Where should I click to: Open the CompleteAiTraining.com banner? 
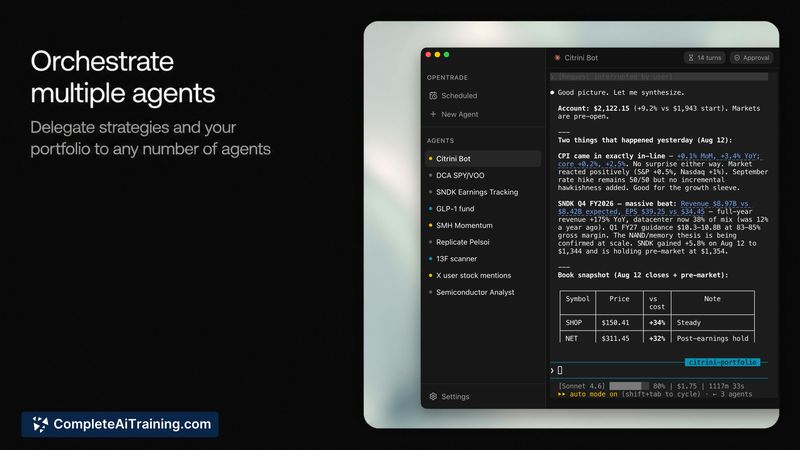click(x=120, y=424)
